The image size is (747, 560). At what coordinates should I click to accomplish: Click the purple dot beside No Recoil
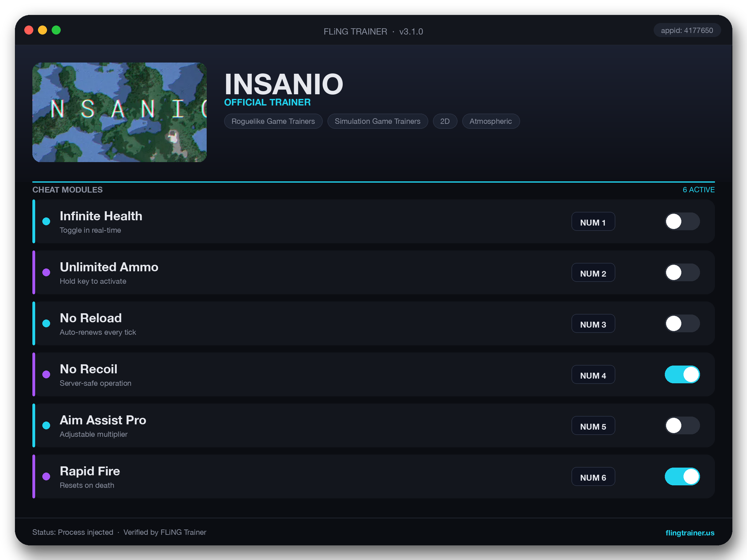pyautogui.click(x=46, y=374)
